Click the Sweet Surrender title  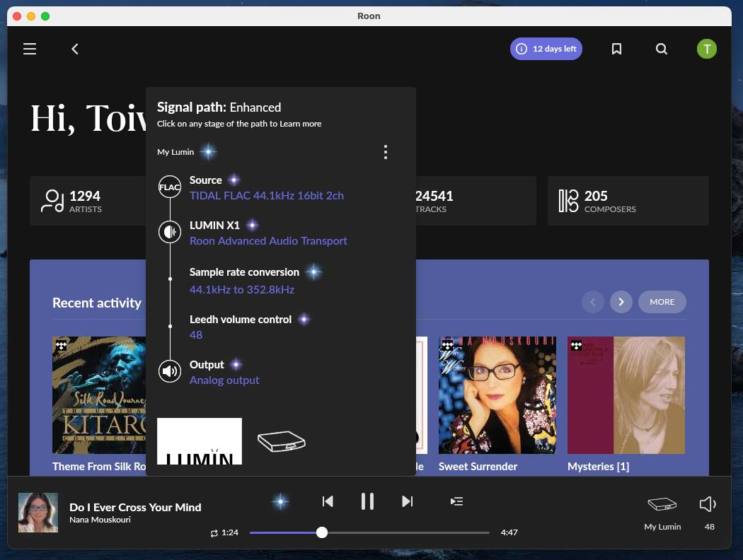pyautogui.click(x=478, y=466)
